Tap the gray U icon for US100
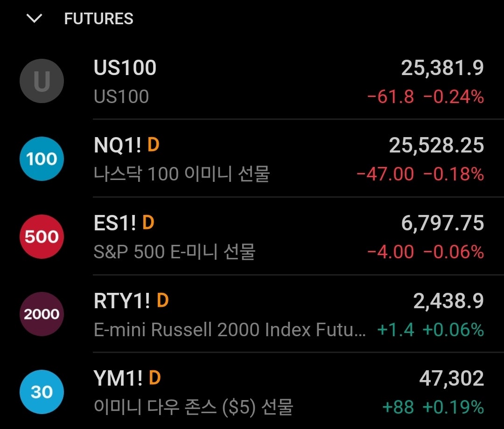Viewport: 504px width, 429px height. pos(42,81)
